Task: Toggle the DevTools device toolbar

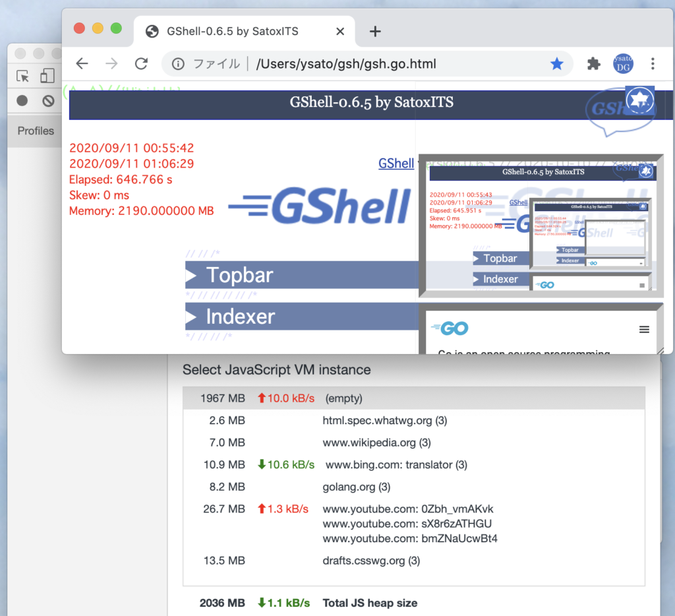Action: point(47,77)
